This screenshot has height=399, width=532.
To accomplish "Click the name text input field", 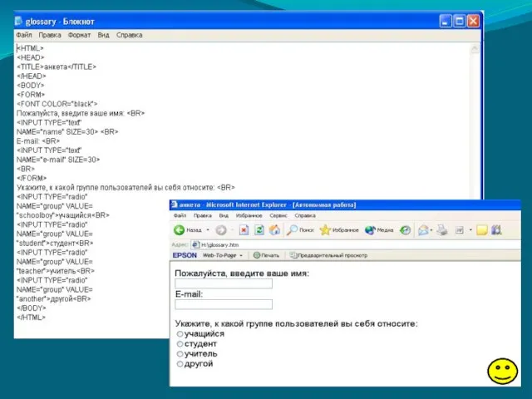I will tap(224, 283).
